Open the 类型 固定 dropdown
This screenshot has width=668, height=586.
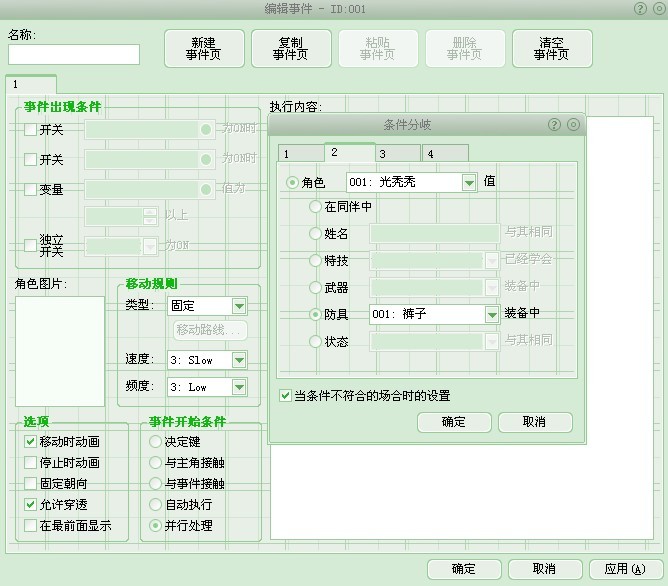point(239,306)
